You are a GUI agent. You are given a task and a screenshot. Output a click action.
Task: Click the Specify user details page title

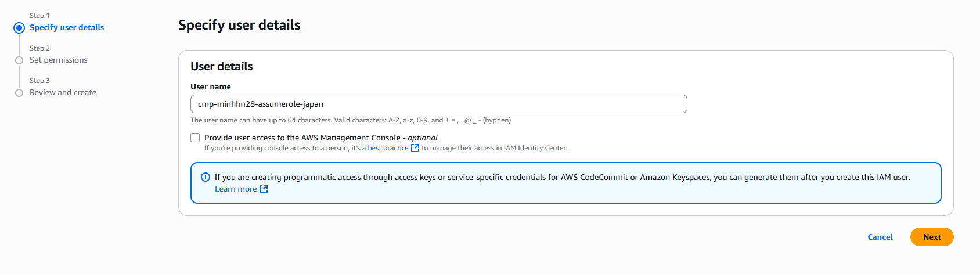239,25
